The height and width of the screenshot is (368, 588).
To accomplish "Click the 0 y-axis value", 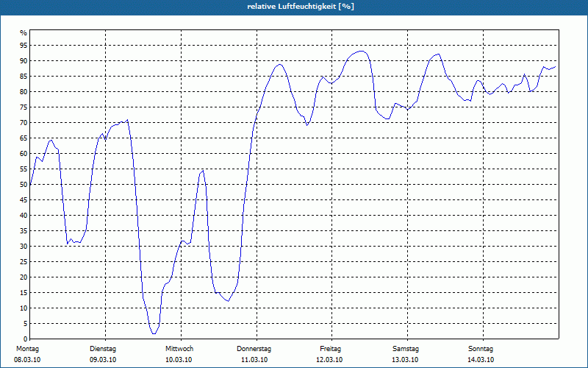I will (26, 339).
